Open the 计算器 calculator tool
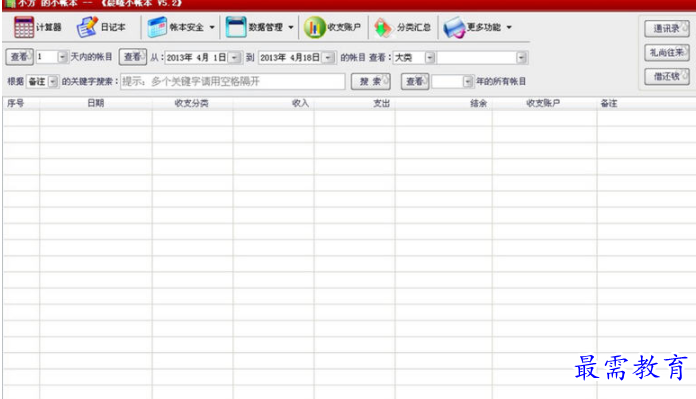 click(x=37, y=28)
